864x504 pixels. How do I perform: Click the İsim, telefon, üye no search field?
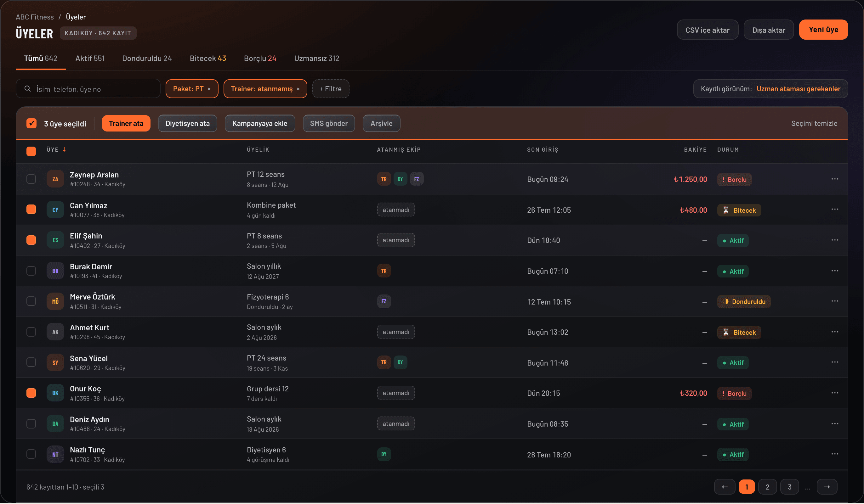click(88, 89)
